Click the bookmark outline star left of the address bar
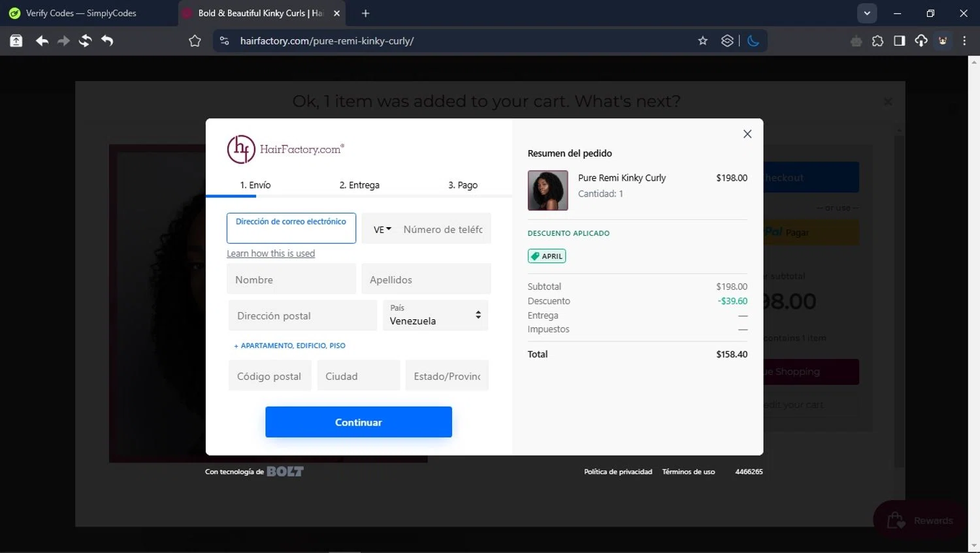Viewport: 980px width, 553px height. [195, 41]
